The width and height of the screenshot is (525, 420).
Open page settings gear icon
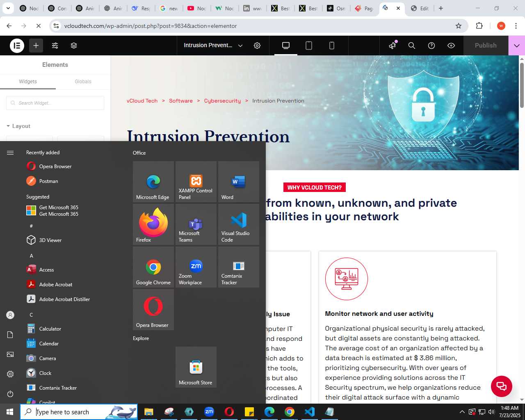[x=257, y=46]
